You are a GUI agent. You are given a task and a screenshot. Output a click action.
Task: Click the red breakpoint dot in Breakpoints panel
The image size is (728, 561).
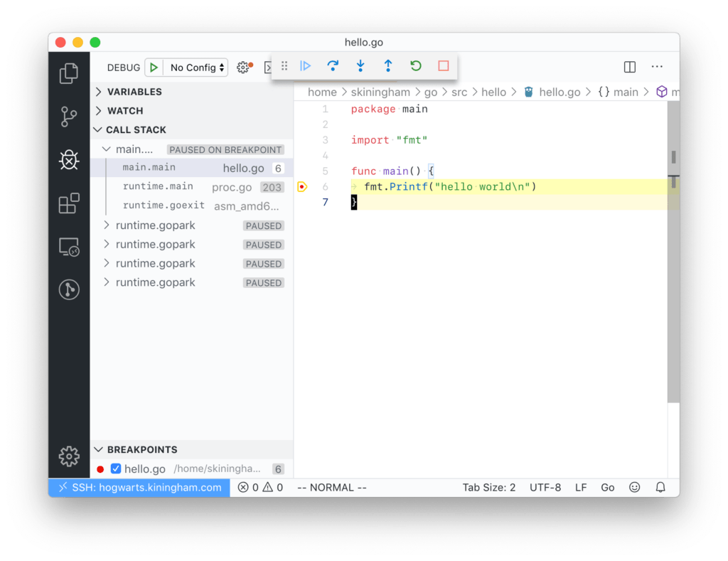(x=101, y=469)
